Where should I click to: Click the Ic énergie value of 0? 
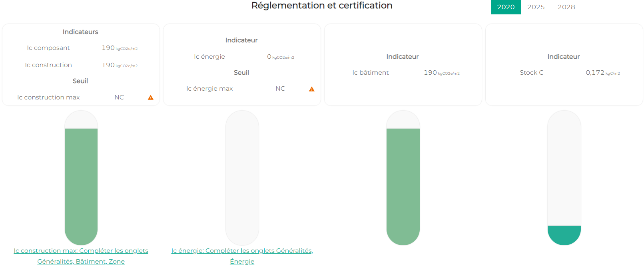click(269, 57)
